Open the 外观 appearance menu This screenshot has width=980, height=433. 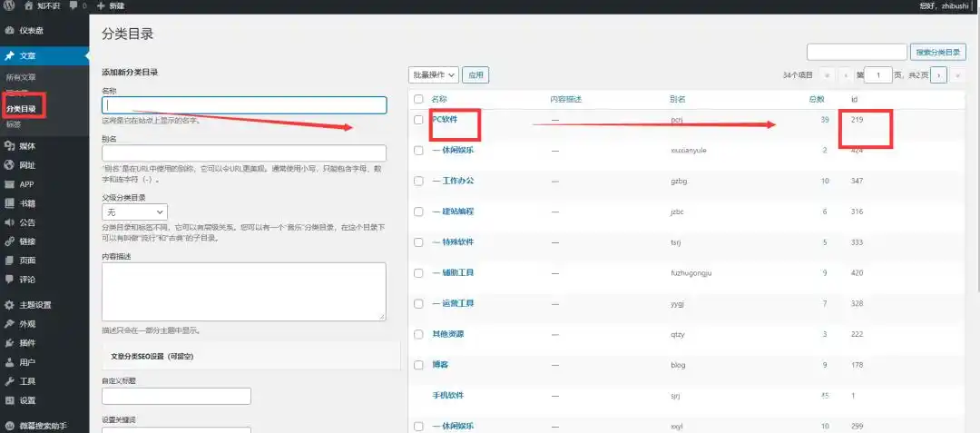pyautogui.click(x=27, y=324)
